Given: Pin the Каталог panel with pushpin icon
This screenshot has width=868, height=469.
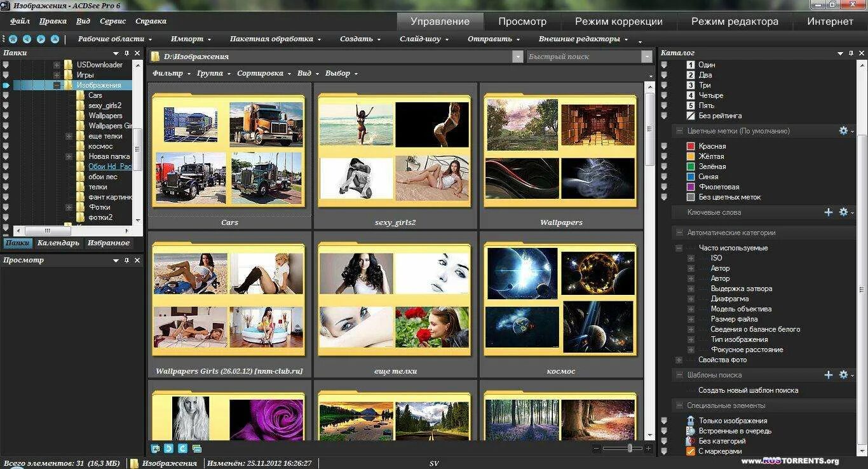Looking at the screenshot, I should click(851, 53).
